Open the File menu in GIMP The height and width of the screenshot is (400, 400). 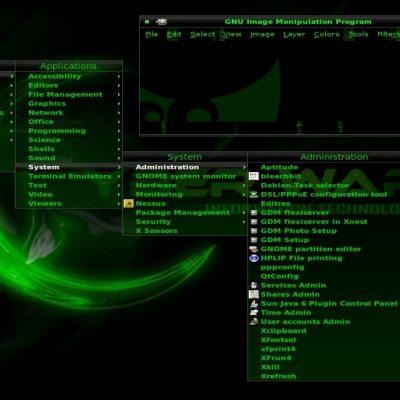coord(152,34)
